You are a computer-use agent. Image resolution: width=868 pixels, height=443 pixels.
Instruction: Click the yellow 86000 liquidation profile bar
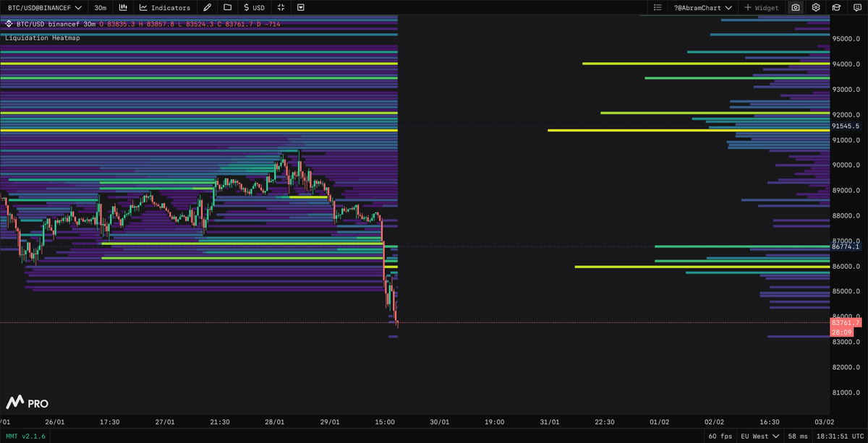(x=702, y=267)
